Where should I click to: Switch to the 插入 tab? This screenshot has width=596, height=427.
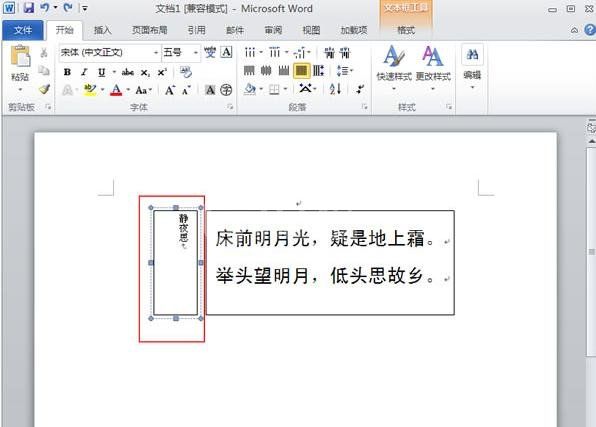tap(102, 30)
